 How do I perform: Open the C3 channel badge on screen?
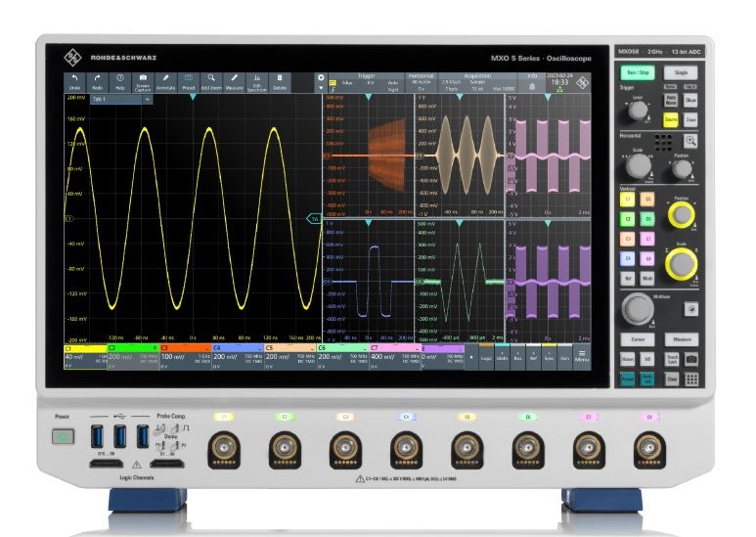(x=185, y=357)
